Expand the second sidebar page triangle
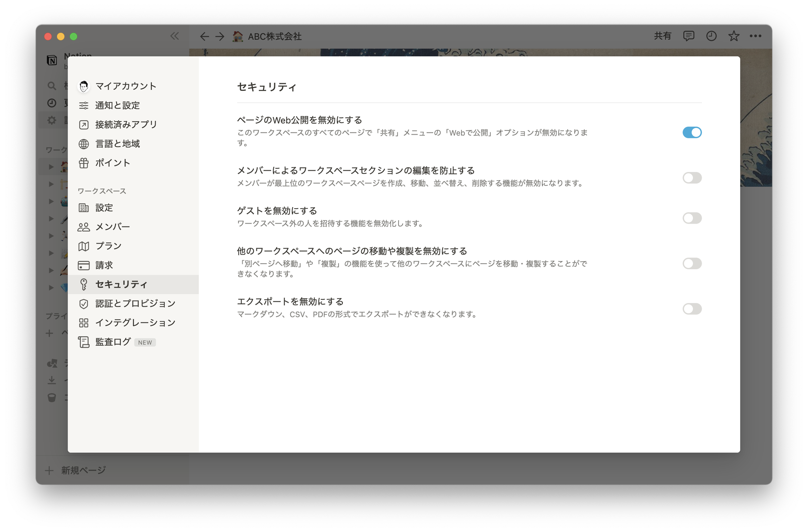This screenshot has width=808, height=532. 51,184
